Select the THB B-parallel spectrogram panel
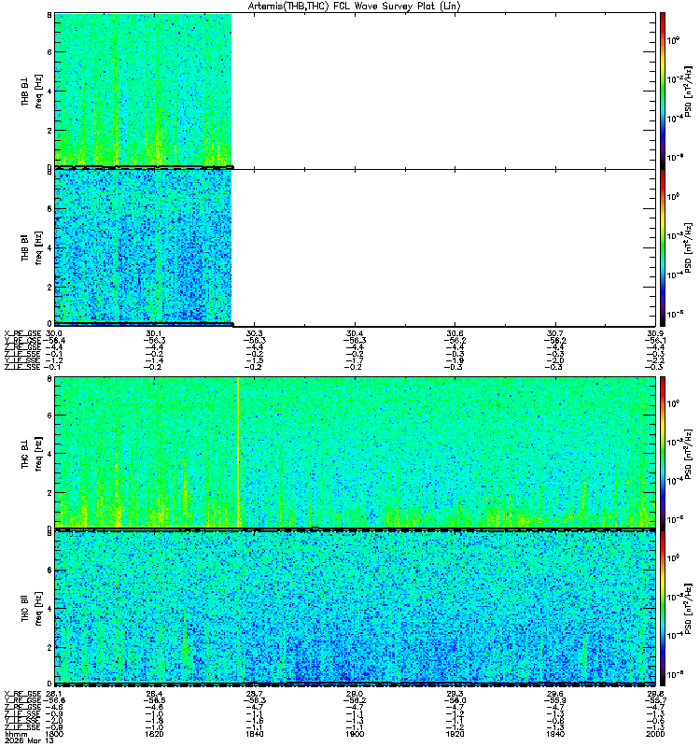700x747 pixels. [x=356, y=247]
